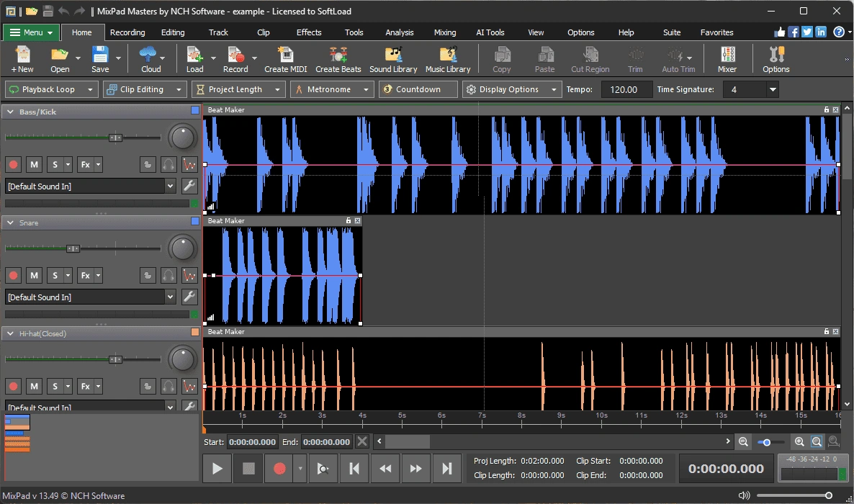Viewport: 854px width, 504px height.
Task: Open Bass/Kick input device dropdown
Action: click(x=170, y=186)
